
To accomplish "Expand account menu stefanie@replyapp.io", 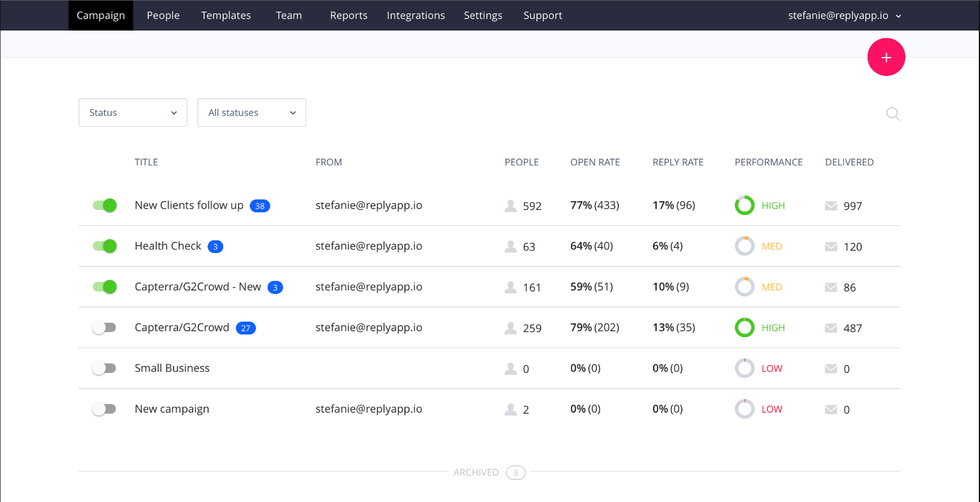I will click(844, 16).
